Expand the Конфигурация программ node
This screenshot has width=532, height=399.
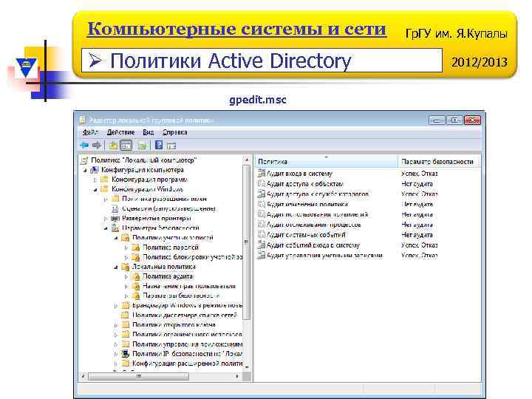click(x=95, y=180)
